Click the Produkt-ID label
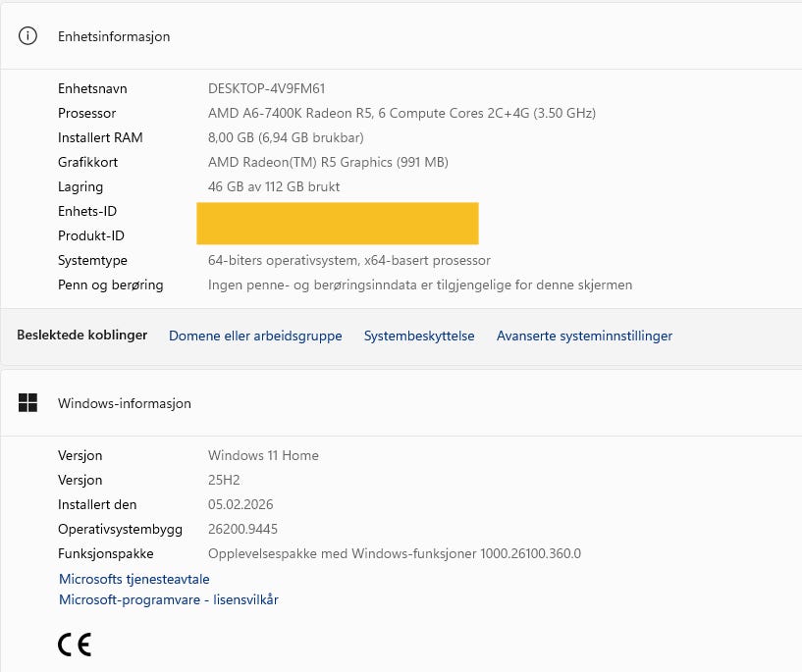Screen dimensions: 802x672 pyautogui.click(x=90, y=235)
